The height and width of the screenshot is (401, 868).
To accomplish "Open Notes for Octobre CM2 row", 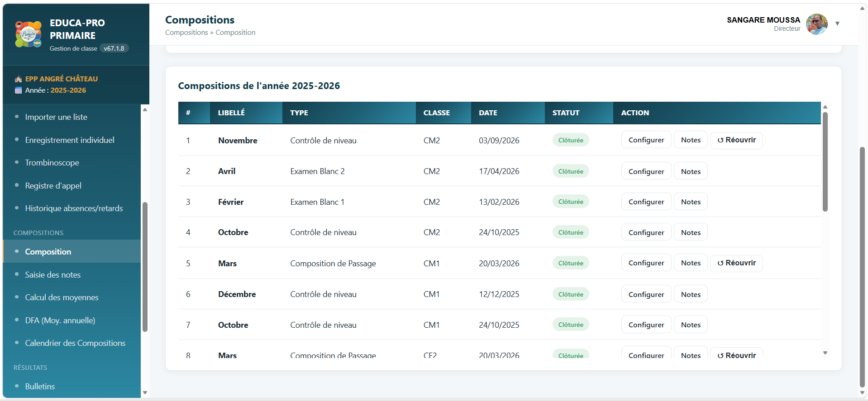I will point(691,232).
